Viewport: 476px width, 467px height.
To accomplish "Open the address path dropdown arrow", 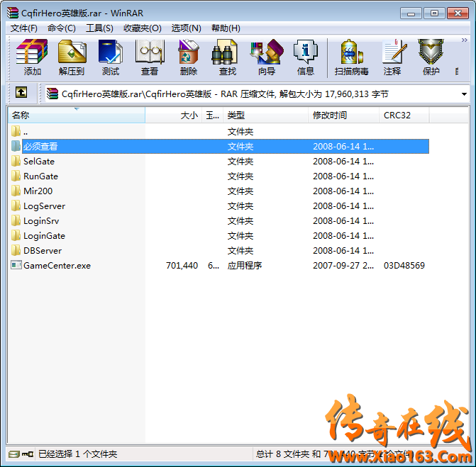I will 464,94.
